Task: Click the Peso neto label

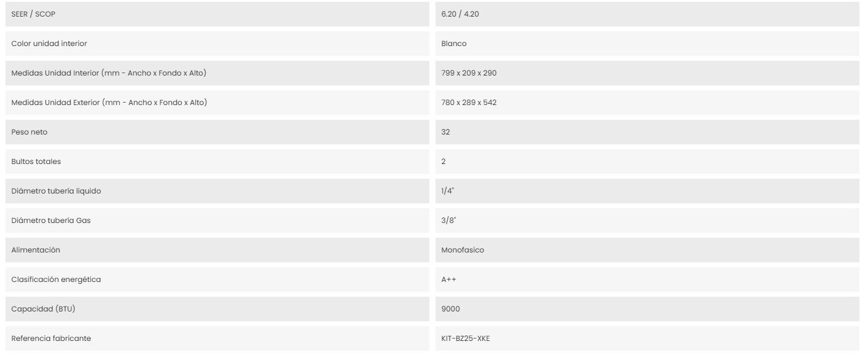Action: pos(29,132)
